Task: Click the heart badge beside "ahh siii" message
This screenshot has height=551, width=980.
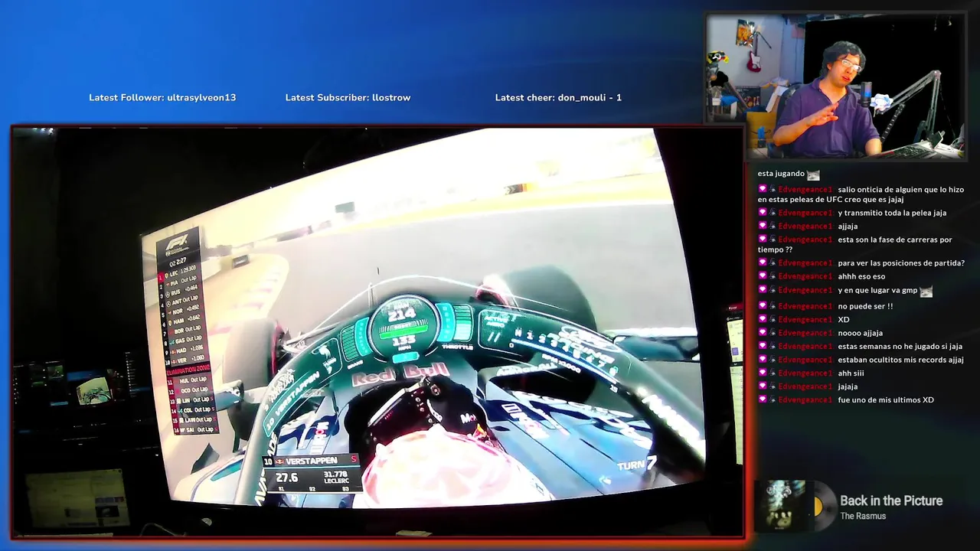Action: pos(763,373)
